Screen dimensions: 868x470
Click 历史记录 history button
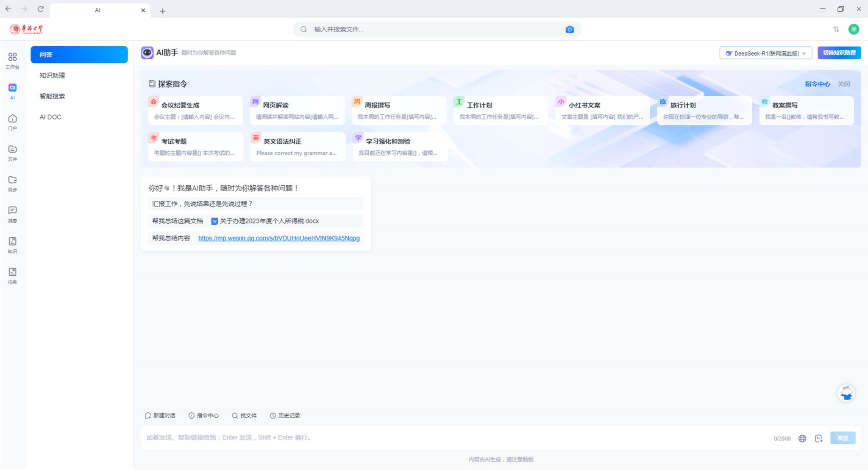coord(285,416)
